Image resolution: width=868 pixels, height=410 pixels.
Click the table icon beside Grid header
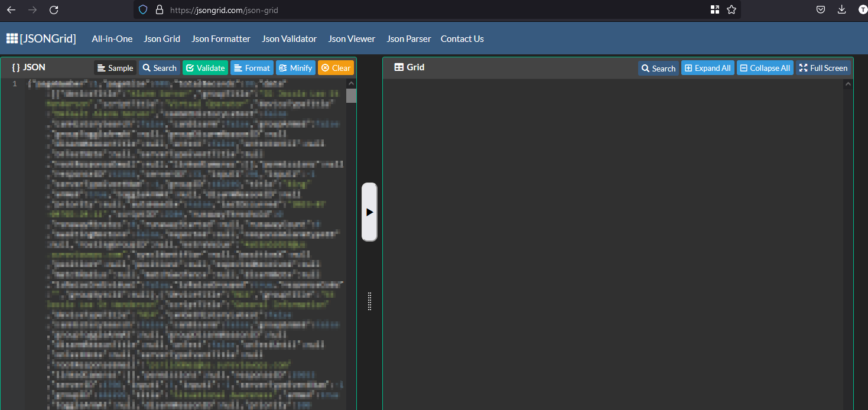(397, 67)
